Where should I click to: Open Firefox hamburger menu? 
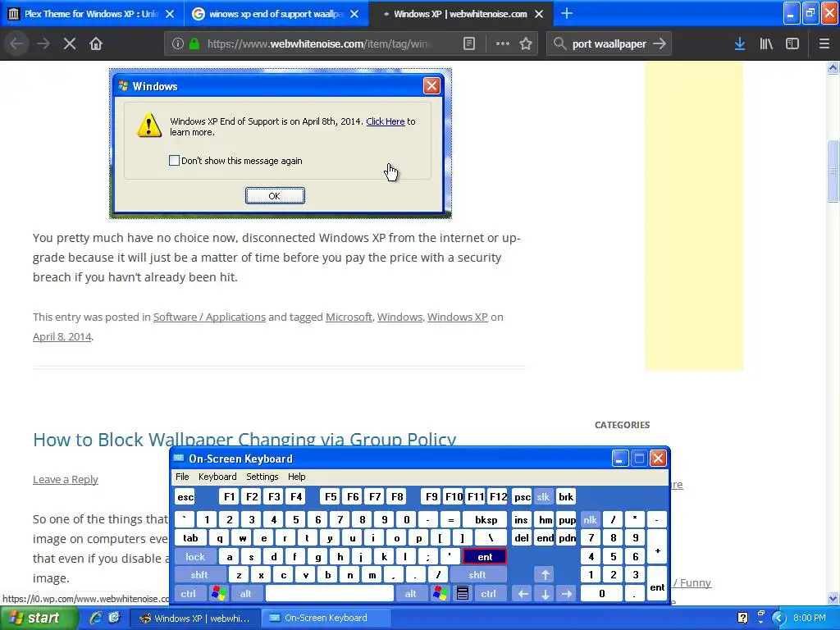tap(824, 44)
